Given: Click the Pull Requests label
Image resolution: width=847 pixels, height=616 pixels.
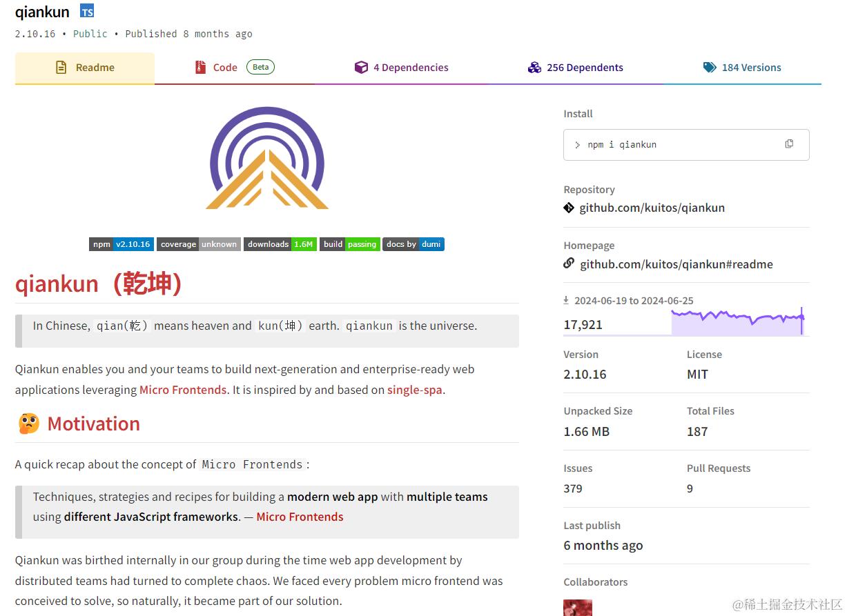Looking at the screenshot, I should (719, 468).
